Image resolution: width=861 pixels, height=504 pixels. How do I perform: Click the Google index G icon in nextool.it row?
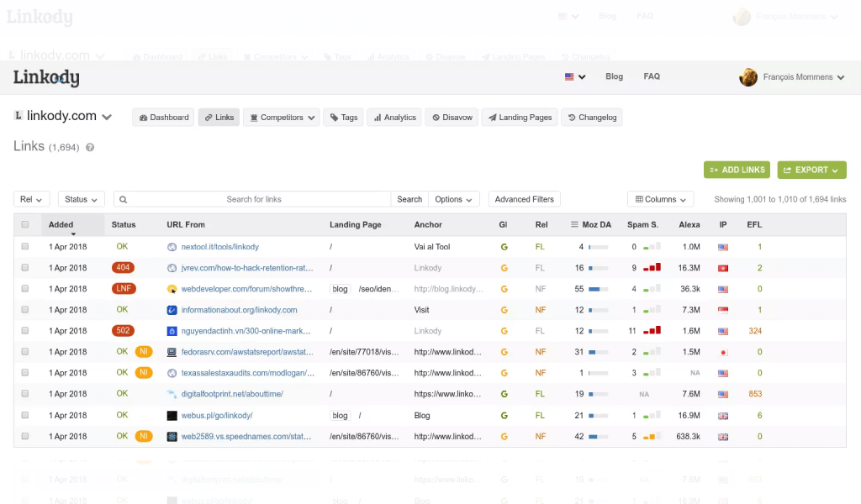[504, 247]
